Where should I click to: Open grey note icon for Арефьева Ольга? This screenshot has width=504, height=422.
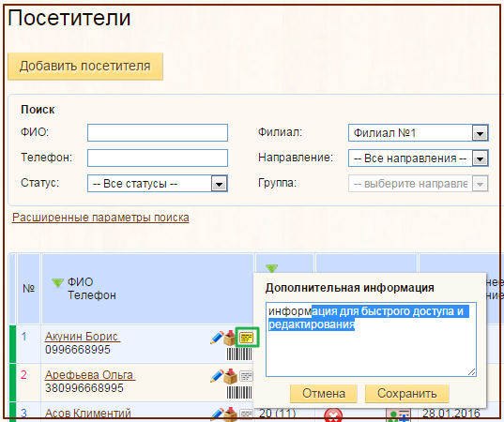(x=246, y=376)
